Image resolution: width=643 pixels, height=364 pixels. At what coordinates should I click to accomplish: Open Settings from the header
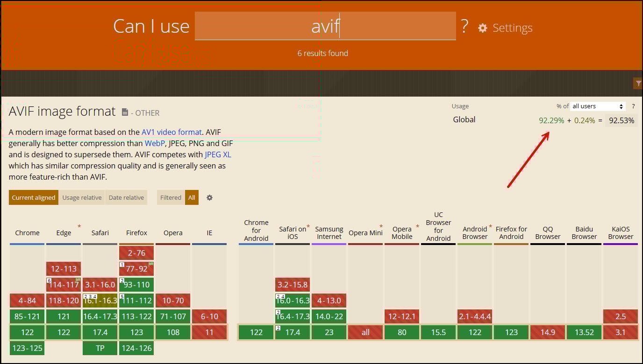(x=512, y=28)
